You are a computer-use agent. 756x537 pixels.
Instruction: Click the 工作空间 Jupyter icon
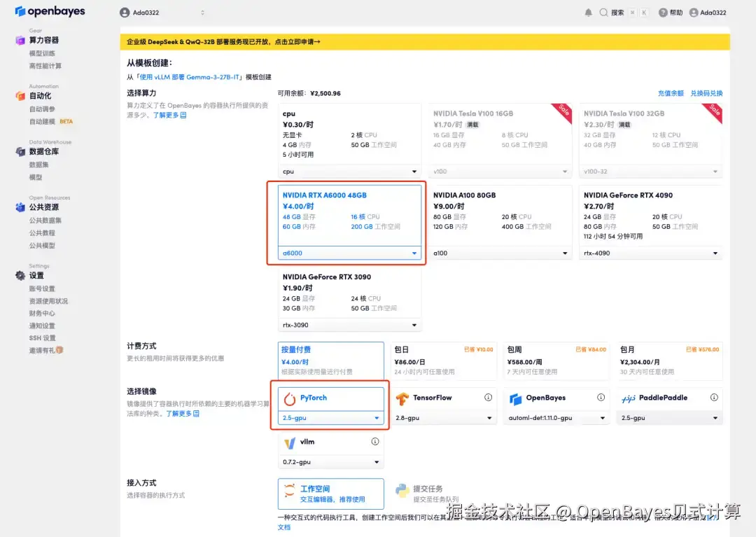(x=289, y=491)
